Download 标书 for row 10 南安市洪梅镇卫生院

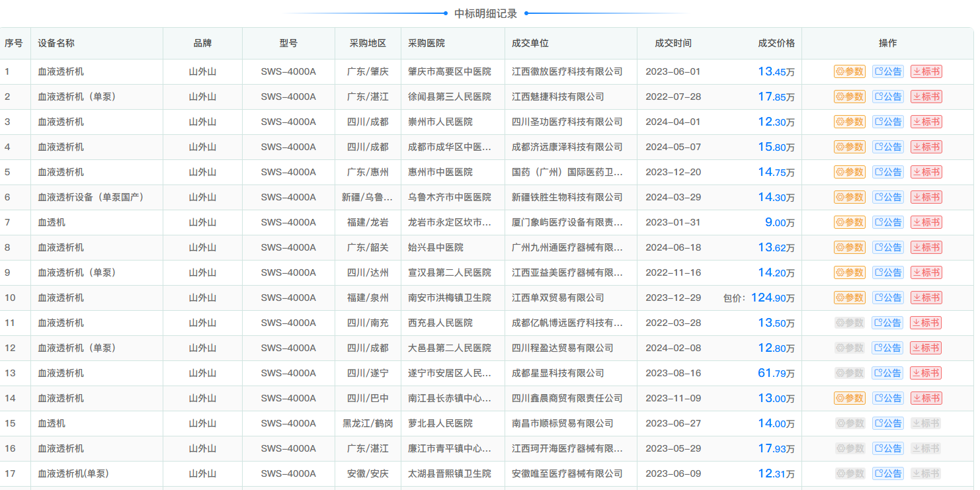click(926, 298)
